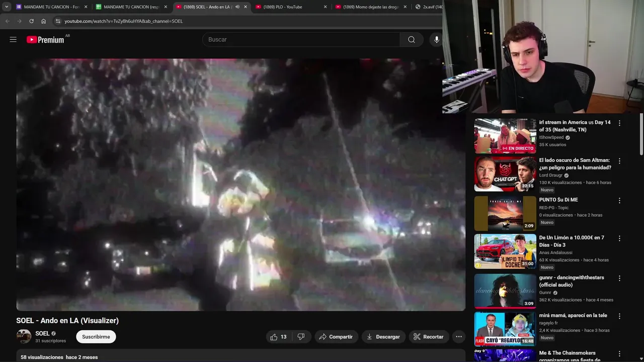The width and height of the screenshot is (644, 362).
Task: Click the browser address bar URL
Action: point(124,21)
